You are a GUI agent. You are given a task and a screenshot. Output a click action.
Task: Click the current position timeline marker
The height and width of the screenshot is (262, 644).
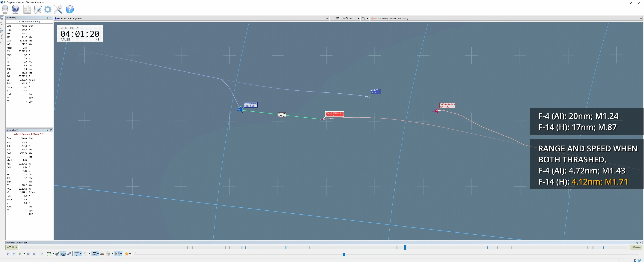(x=405, y=247)
